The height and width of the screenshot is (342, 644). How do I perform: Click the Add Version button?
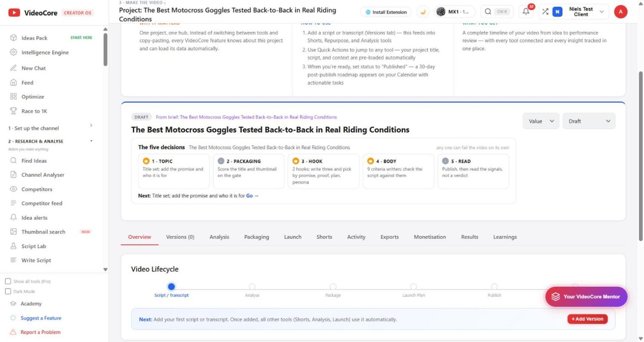[x=587, y=319]
